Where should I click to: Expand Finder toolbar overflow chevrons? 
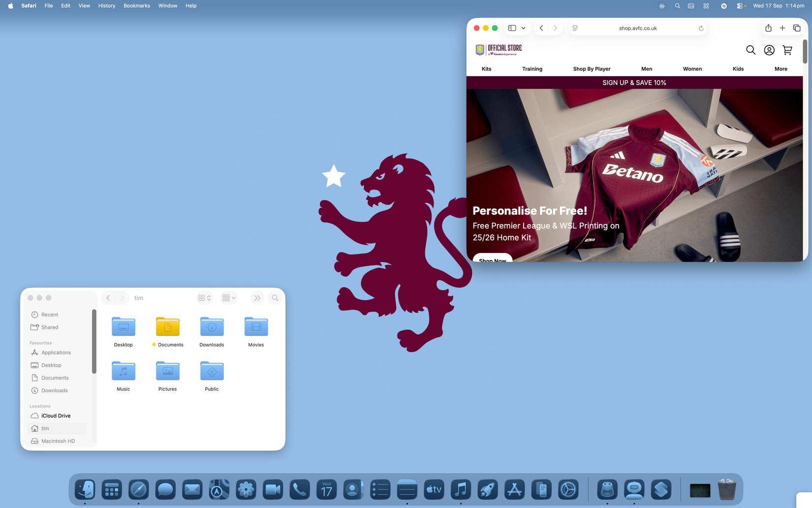[x=257, y=298]
